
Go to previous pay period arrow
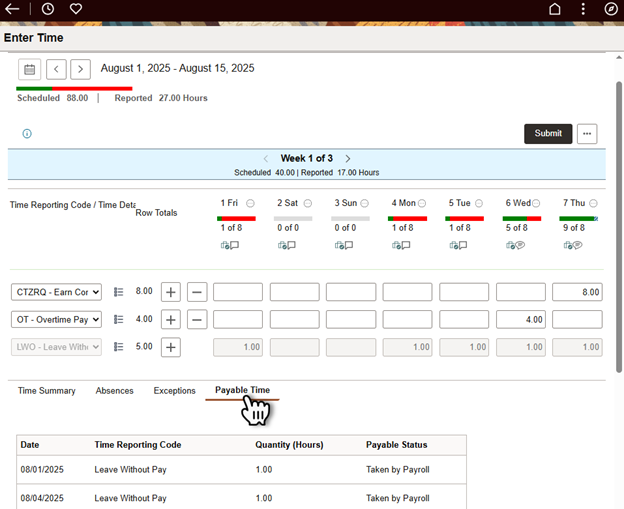[56, 69]
